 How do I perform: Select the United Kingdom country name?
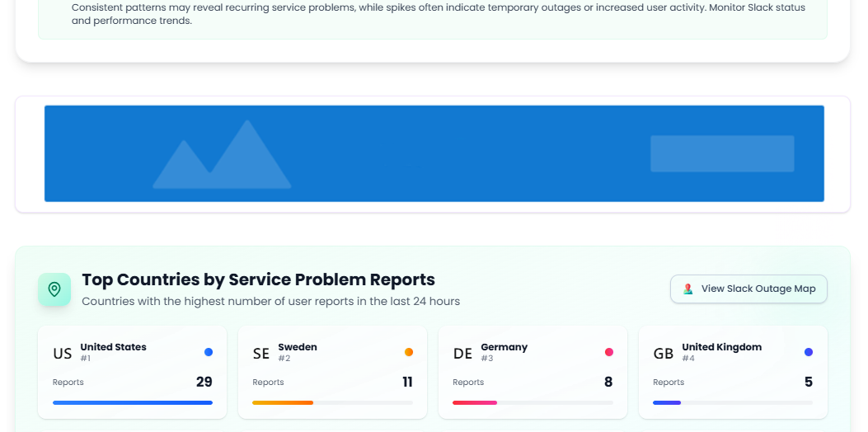tap(722, 347)
